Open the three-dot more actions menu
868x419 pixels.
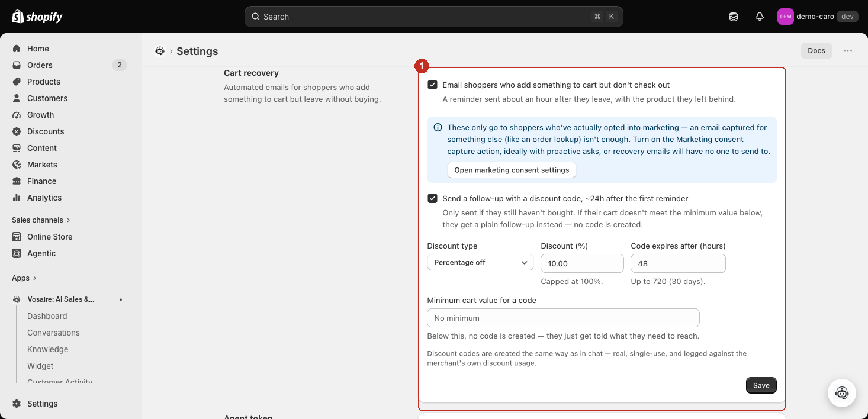click(848, 51)
